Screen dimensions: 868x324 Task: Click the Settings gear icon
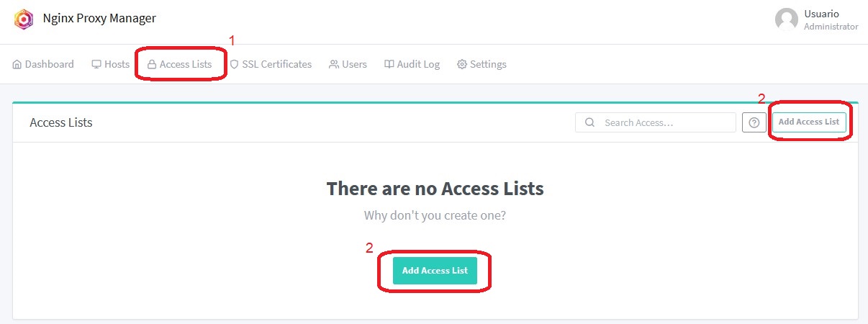click(462, 65)
